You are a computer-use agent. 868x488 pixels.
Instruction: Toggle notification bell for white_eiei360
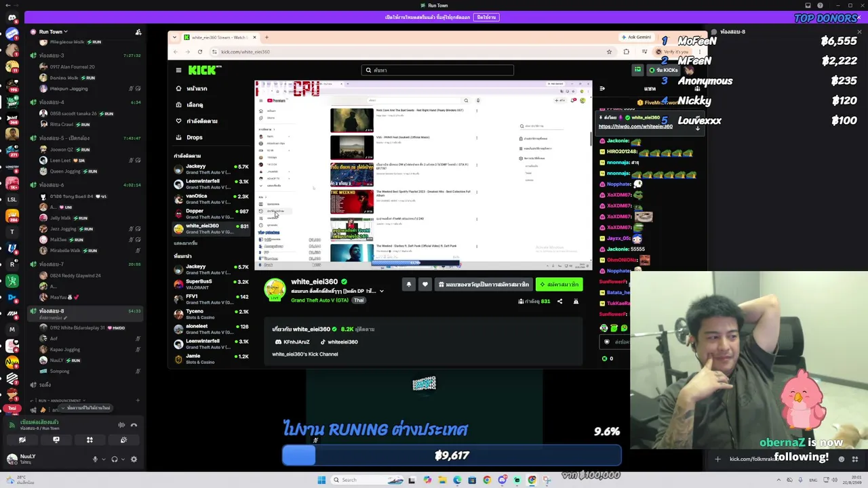tap(408, 285)
